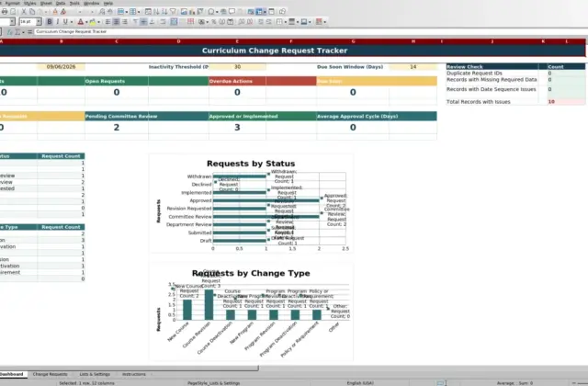This screenshot has width=588, height=386.
Task: Click the English (USA) language status field
Action: (360, 383)
